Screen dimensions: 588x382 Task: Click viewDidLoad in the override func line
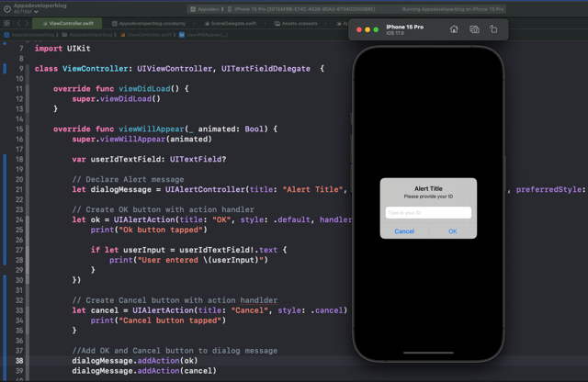point(144,89)
